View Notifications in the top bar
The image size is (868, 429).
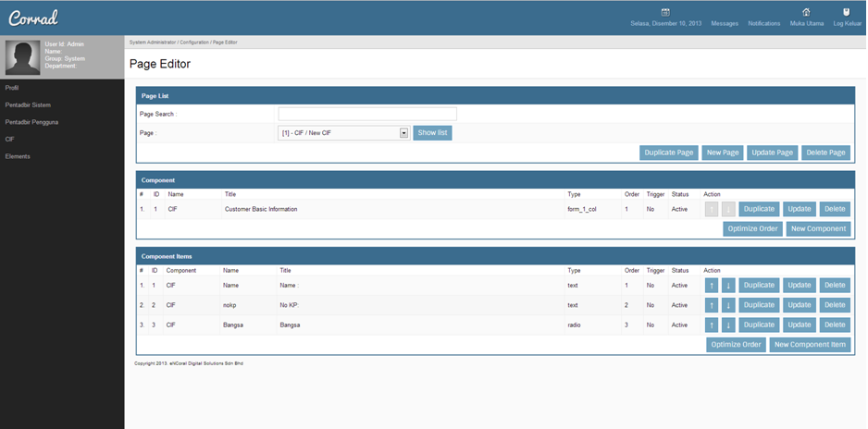[x=763, y=23]
